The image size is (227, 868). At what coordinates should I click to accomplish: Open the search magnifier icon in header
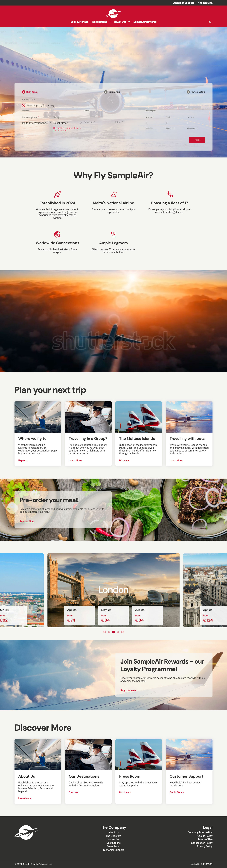tap(210, 22)
